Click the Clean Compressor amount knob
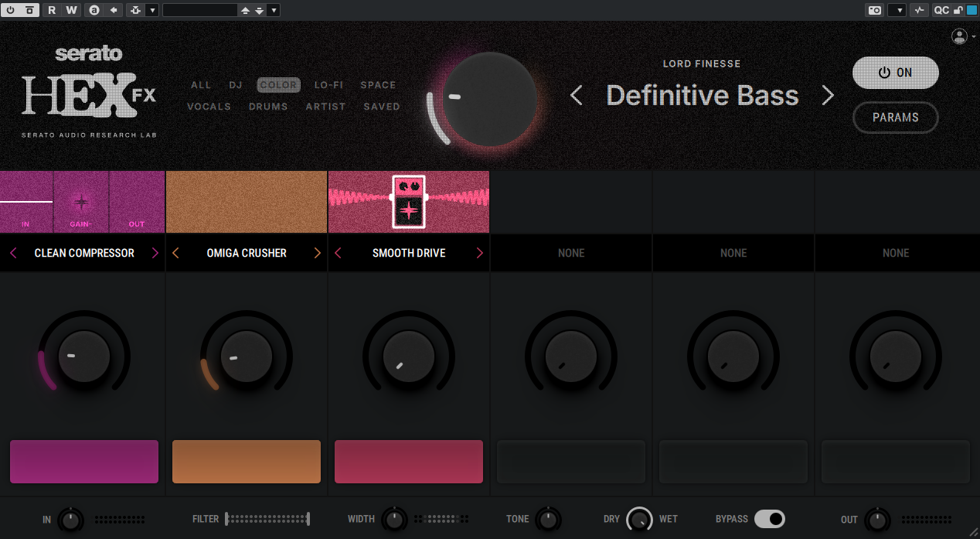This screenshot has height=539, width=980. [x=84, y=356]
